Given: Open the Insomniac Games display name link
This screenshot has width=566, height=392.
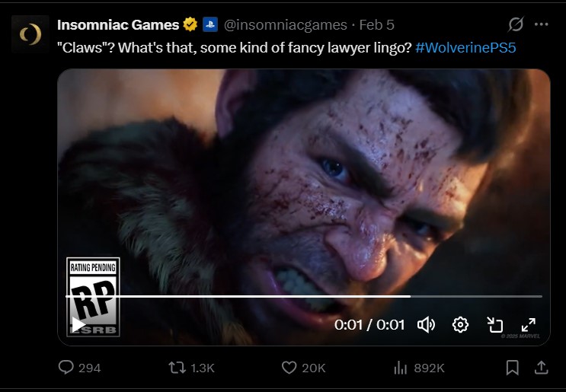Looking at the screenshot, I should coord(117,25).
